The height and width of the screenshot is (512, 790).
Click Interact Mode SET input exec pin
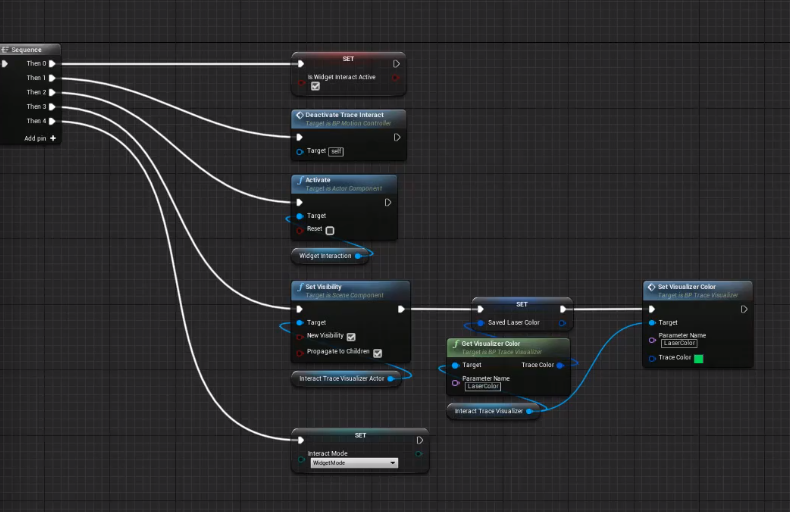[301, 440]
